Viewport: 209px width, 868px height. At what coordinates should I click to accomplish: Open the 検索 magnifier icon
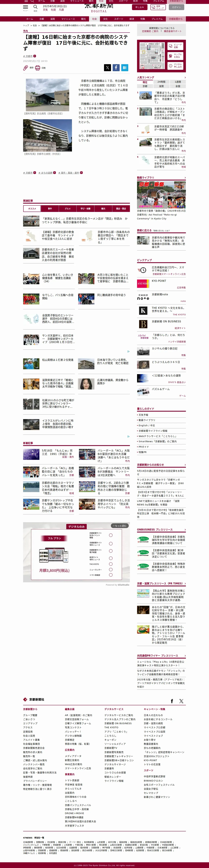click(35, 7)
